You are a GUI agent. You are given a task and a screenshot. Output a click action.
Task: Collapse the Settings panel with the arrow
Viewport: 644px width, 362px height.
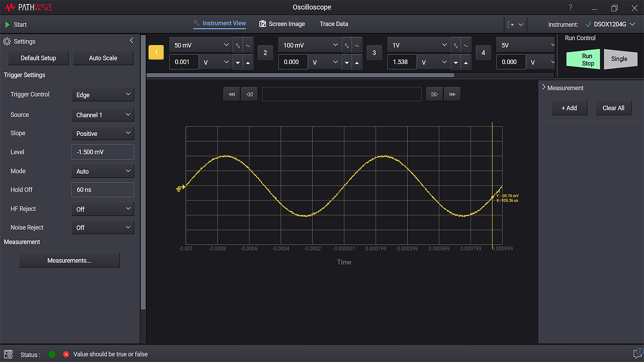[x=132, y=41]
